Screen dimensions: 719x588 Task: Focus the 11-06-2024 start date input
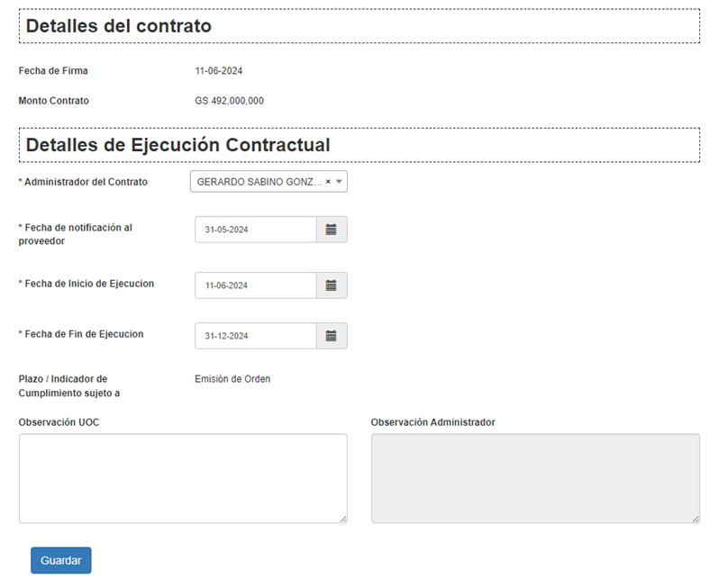pyautogui.click(x=255, y=285)
